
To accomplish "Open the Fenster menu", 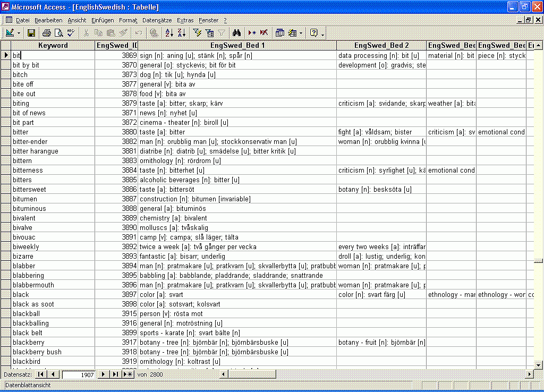I will (x=208, y=21).
